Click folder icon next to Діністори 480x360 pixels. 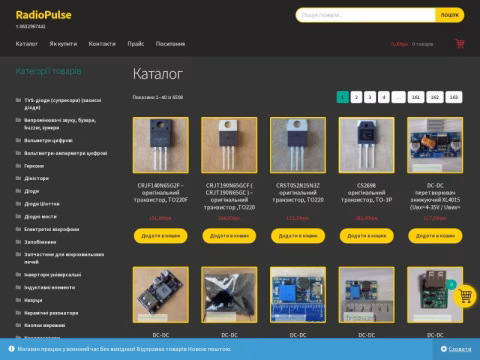(18, 178)
